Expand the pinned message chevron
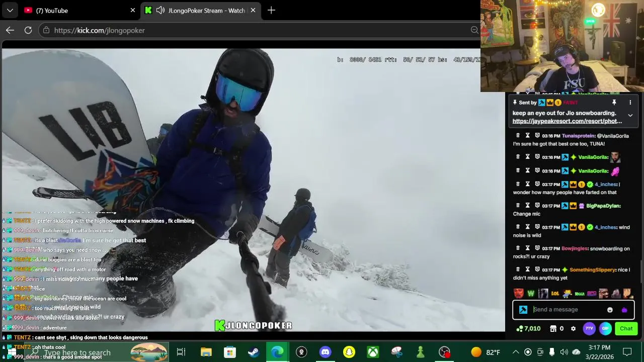The image size is (644, 362). click(x=630, y=115)
